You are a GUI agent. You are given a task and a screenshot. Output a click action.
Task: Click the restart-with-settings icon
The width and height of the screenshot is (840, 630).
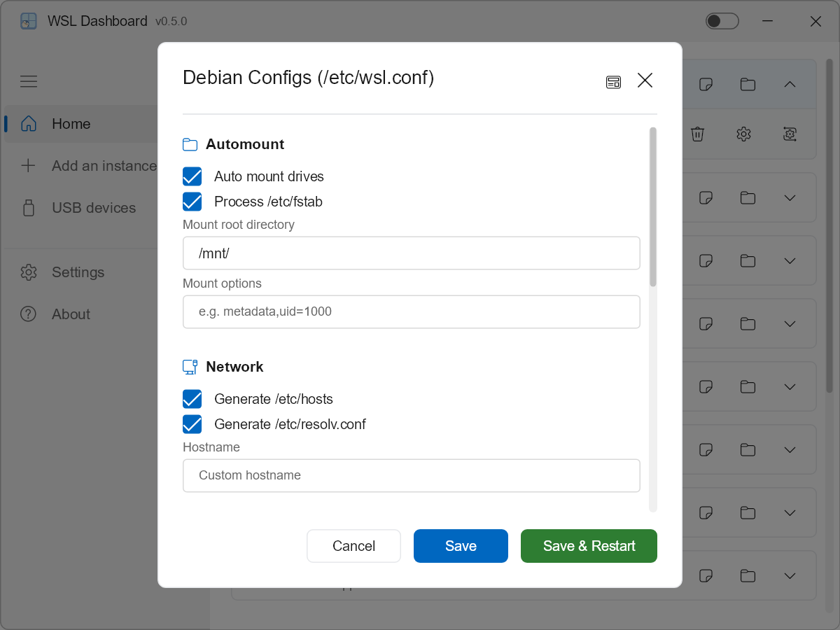pyautogui.click(x=790, y=134)
